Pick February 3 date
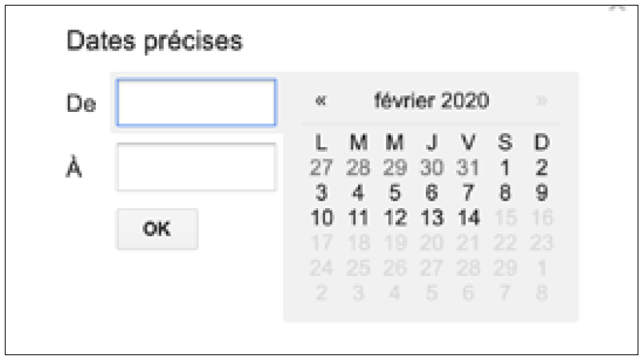Image resolution: width=644 pixels, height=360 pixels. click(321, 193)
